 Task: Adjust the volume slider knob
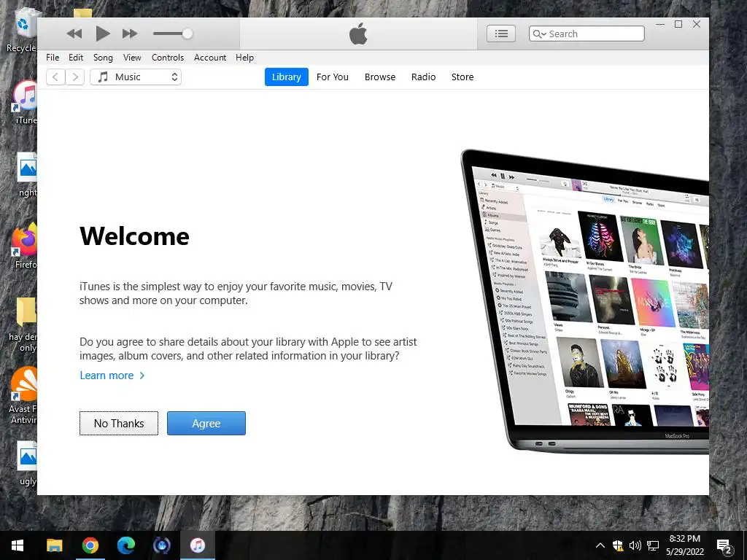click(x=187, y=34)
